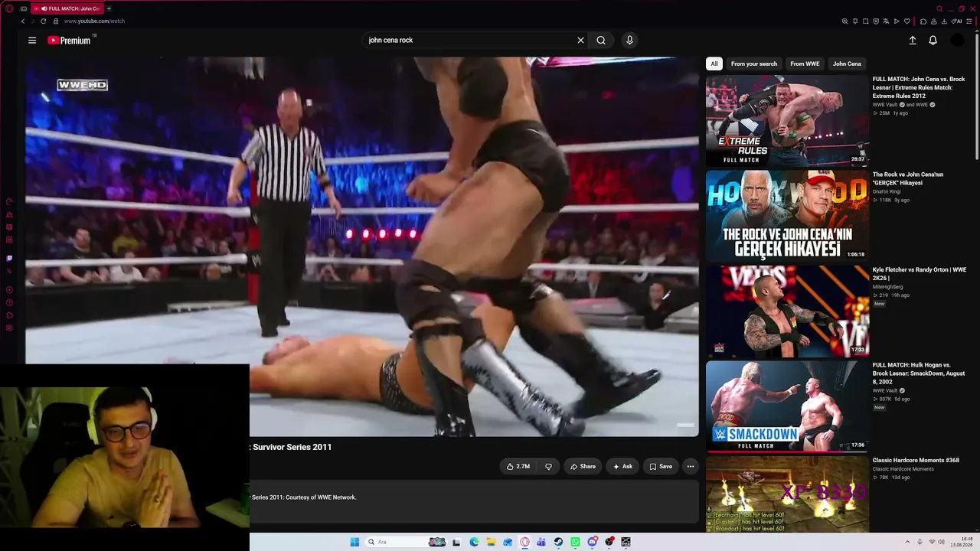
Task: Click the browser address bar URL
Action: pyautogui.click(x=94, y=21)
